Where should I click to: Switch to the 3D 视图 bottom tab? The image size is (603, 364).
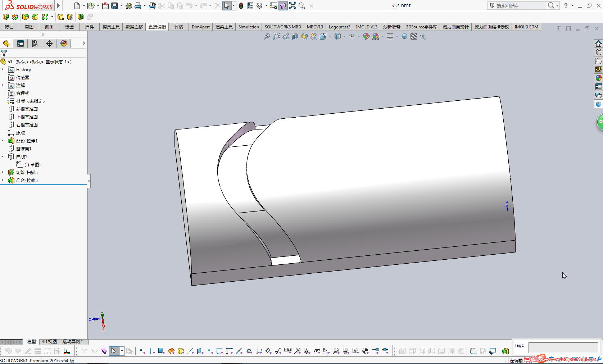pos(49,342)
